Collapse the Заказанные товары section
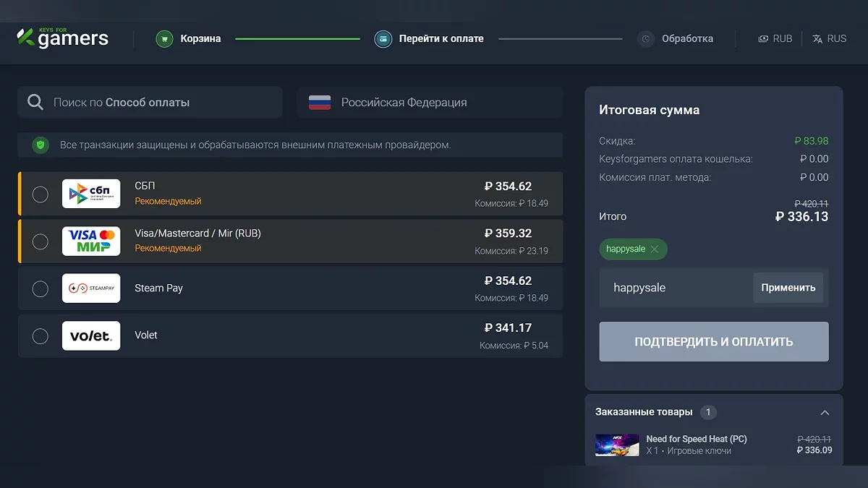The height and width of the screenshot is (488, 868). pyautogui.click(x=825, y=412)
